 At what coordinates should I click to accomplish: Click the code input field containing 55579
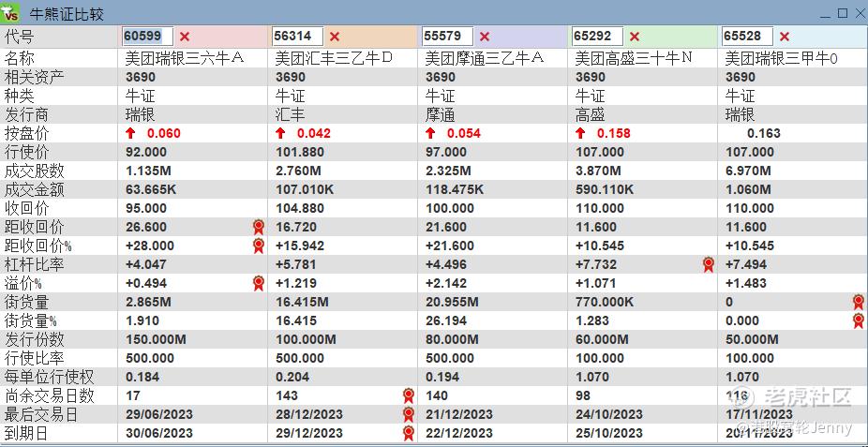[x=448, y=37]
